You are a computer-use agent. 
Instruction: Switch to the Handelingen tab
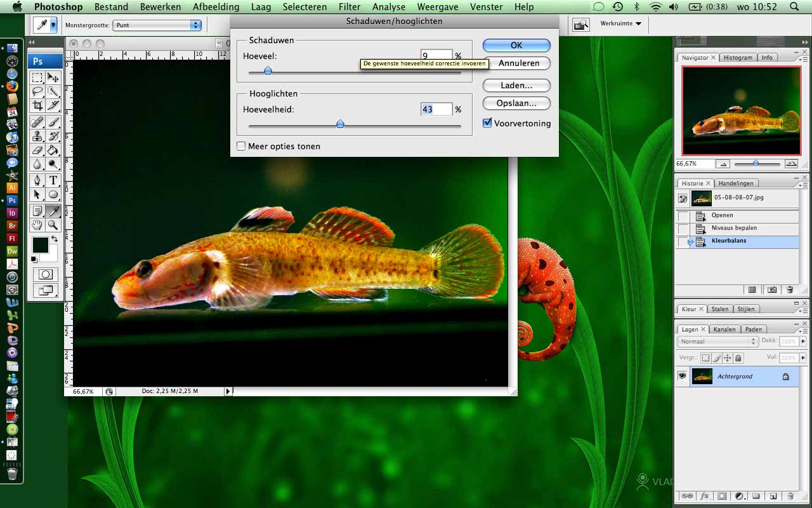(736, 184)
